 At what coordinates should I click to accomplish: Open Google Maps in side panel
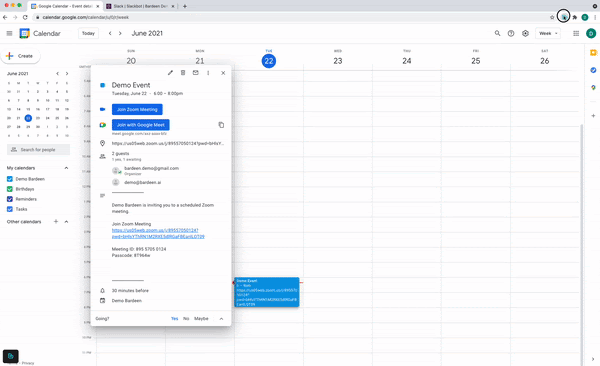(x=593, y=88)
